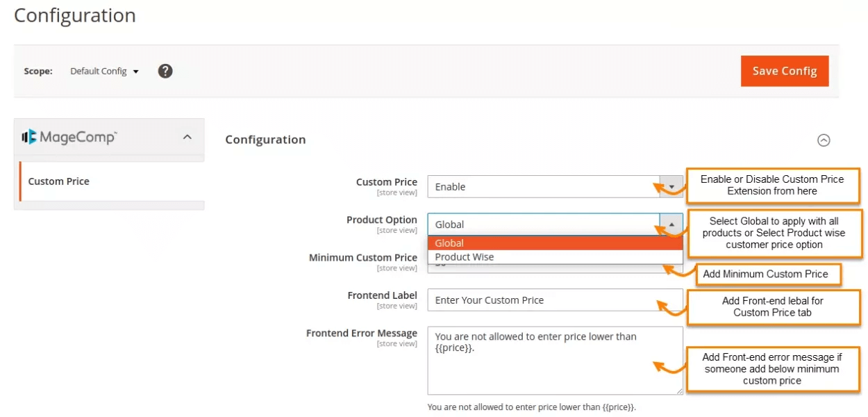
Task: Choose Product Wise from the dropdown list
Action: tap(555, 257)
